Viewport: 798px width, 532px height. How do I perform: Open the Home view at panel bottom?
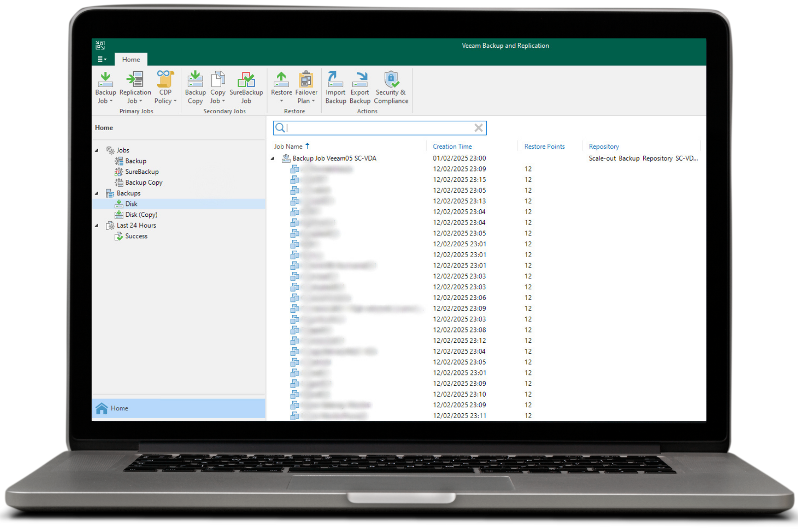178,408
